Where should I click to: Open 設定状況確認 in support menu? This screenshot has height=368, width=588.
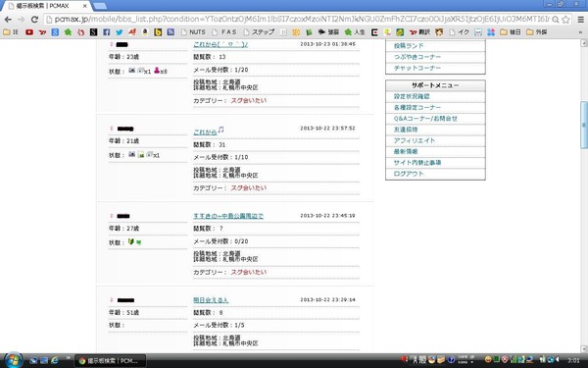click(412, 96)
